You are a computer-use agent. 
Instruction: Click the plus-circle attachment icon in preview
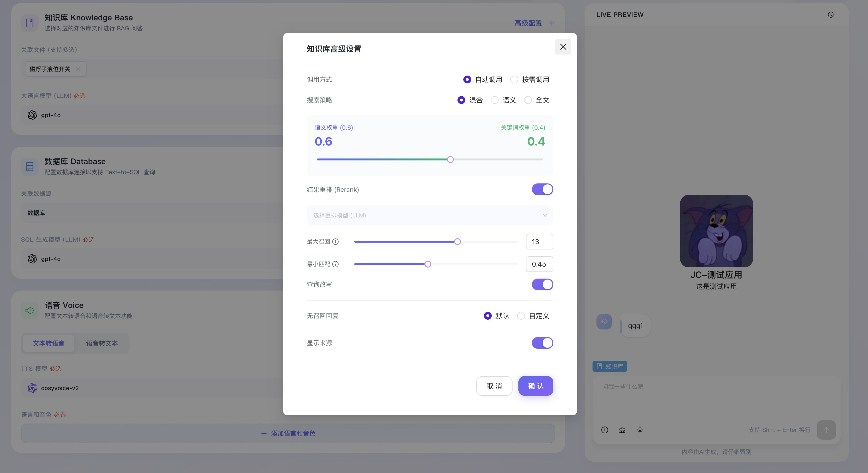[605, 430]
